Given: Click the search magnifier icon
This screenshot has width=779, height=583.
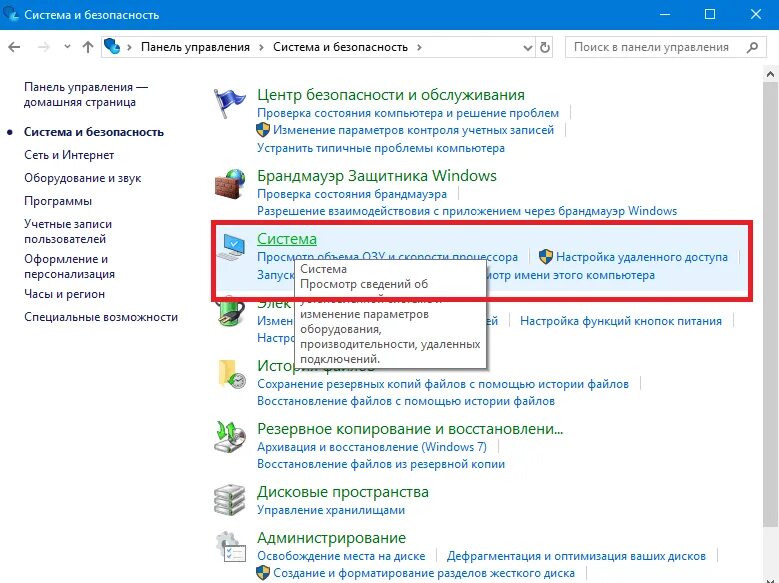Looking at the screenshot, I should 752,47.
